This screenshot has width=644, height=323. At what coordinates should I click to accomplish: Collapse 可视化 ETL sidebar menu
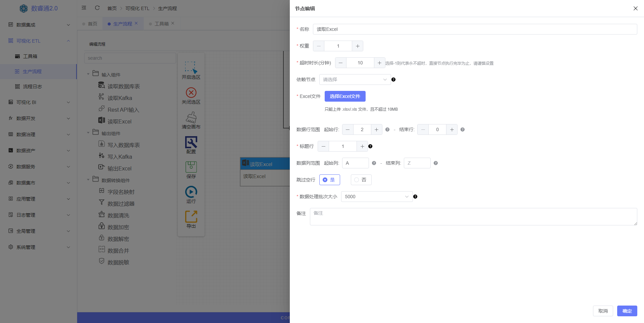pyautogui.click(x=39, y=41)
